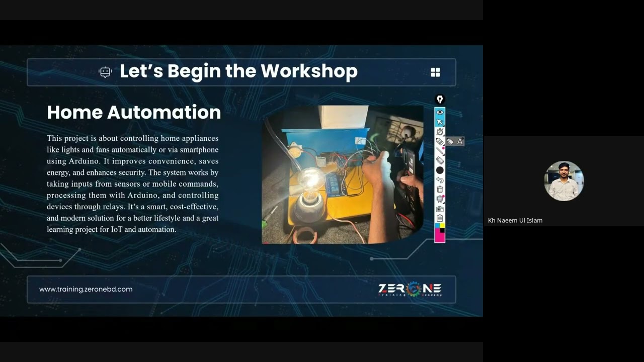Image resolution: width=644 pixels, height=362 pixels.
Task: Select the line drawing tool
Action: point(440,151)
